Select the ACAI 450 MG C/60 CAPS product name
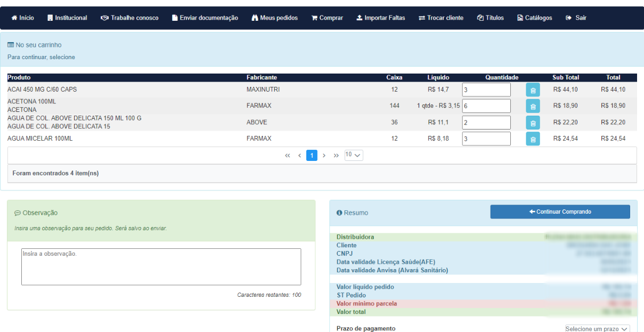The width and height of the screenshot is (644, 332). point(42,90)
